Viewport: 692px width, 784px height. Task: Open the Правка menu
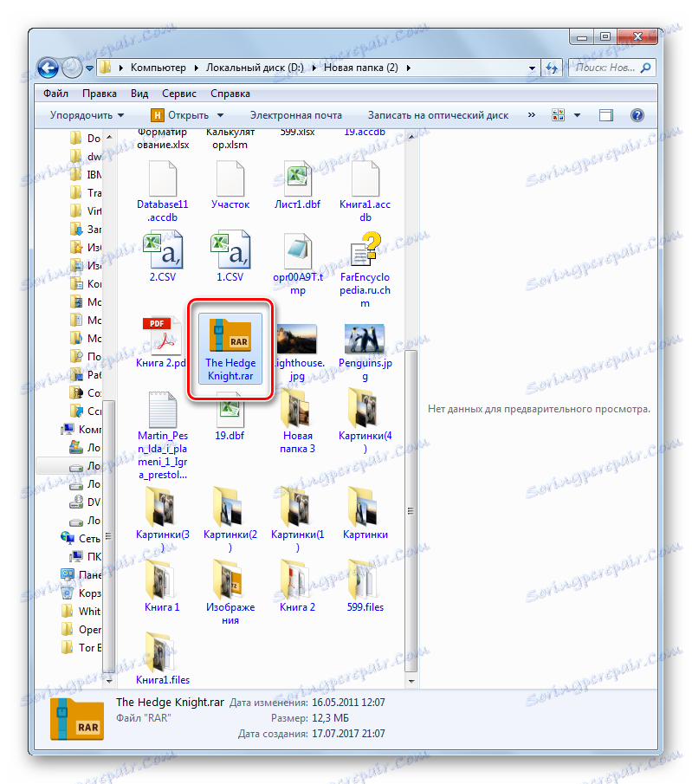pyautogui.click(x=100, y=94)
